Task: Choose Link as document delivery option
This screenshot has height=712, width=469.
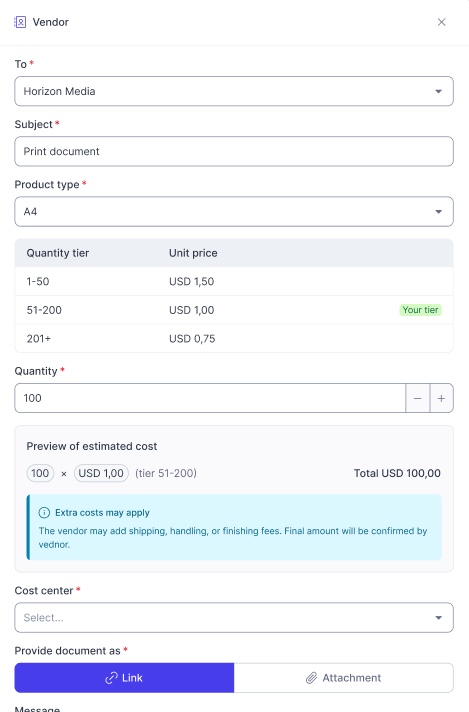Action: (x=124, y=678)
